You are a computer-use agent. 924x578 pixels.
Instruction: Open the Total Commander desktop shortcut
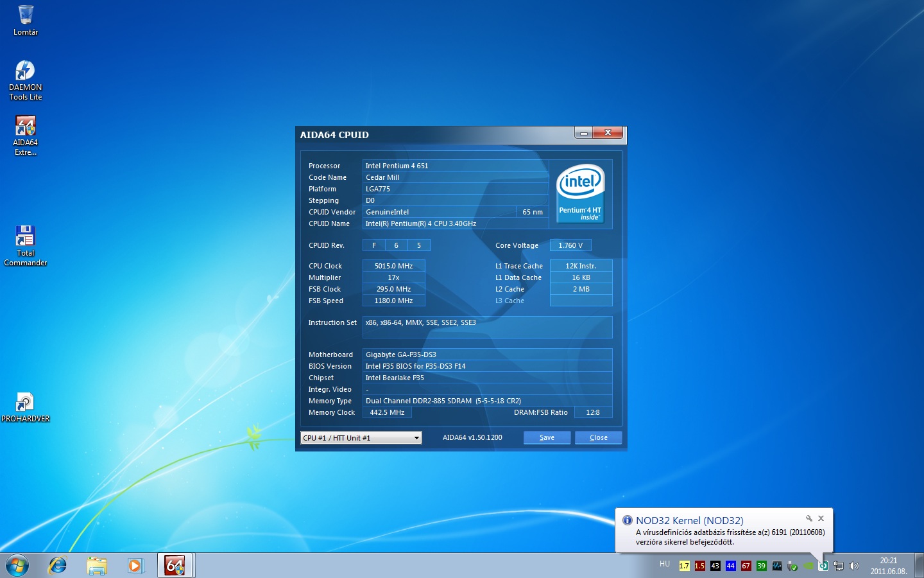point(26,246)
